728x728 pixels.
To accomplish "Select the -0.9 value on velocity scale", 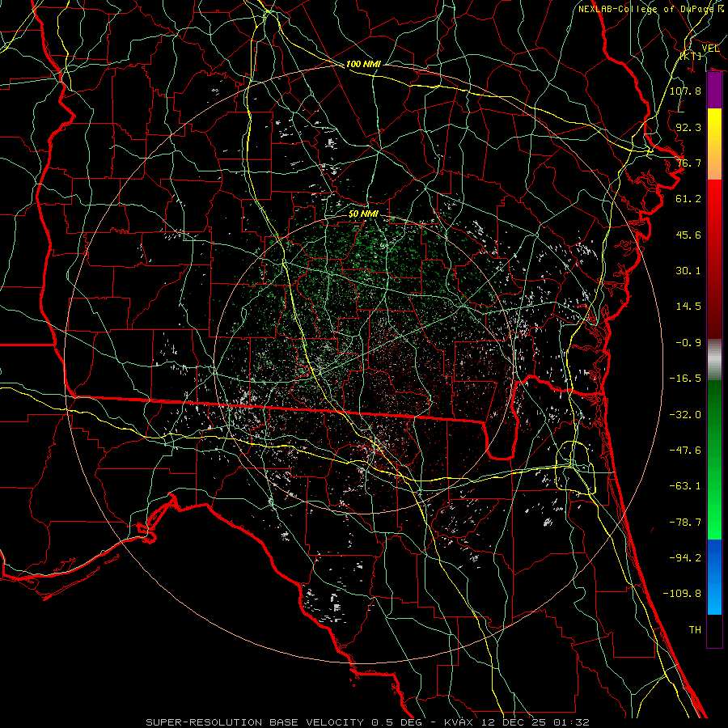I will [688, 343].
